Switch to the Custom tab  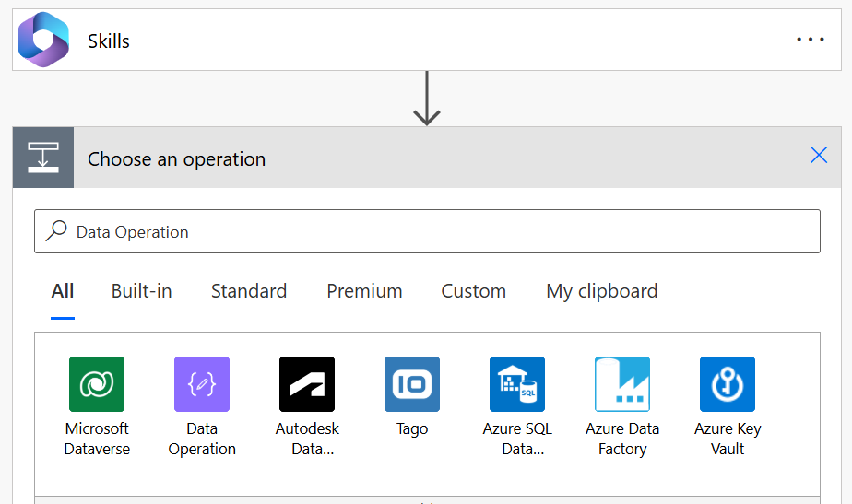tap(474, 292)
